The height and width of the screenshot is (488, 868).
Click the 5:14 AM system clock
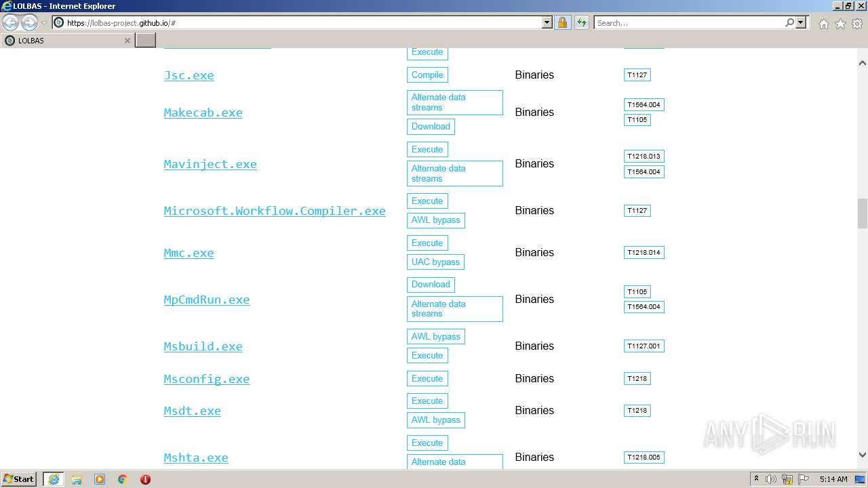click(833, 479)
